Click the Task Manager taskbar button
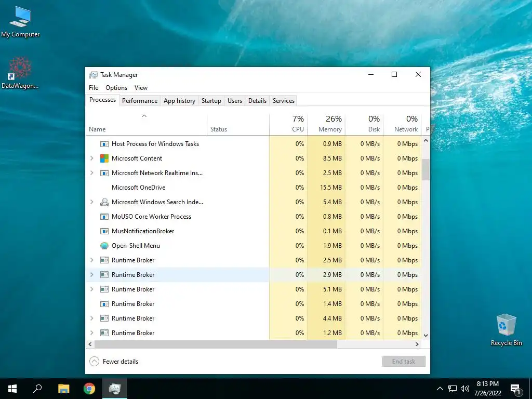The width and height of the screenshot is (532, 399). click(115, 389)
